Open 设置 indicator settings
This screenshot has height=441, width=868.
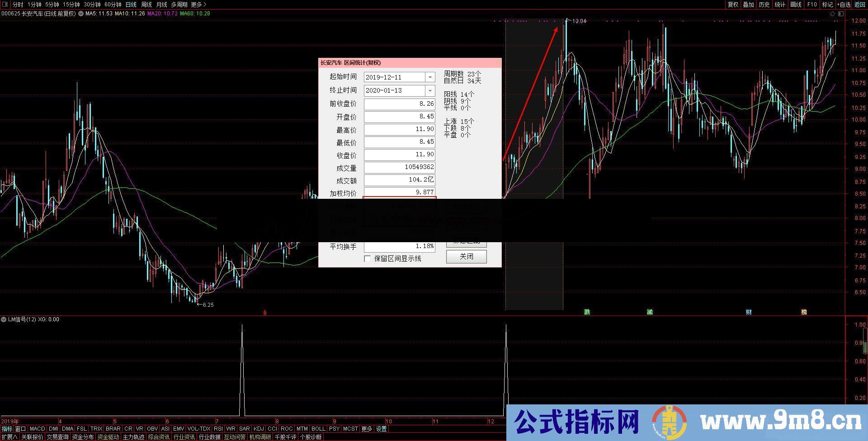[x=381, y=429]
